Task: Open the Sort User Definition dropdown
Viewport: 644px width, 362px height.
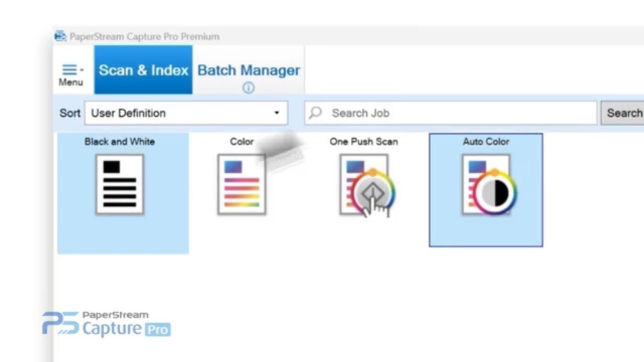Action: tap(186, 113)
